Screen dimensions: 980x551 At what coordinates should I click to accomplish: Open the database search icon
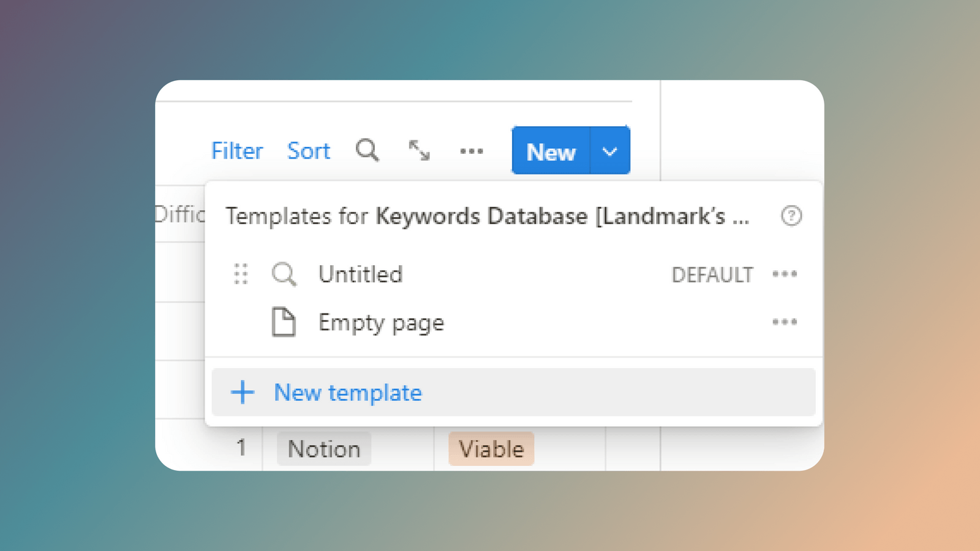click(367, 151)
